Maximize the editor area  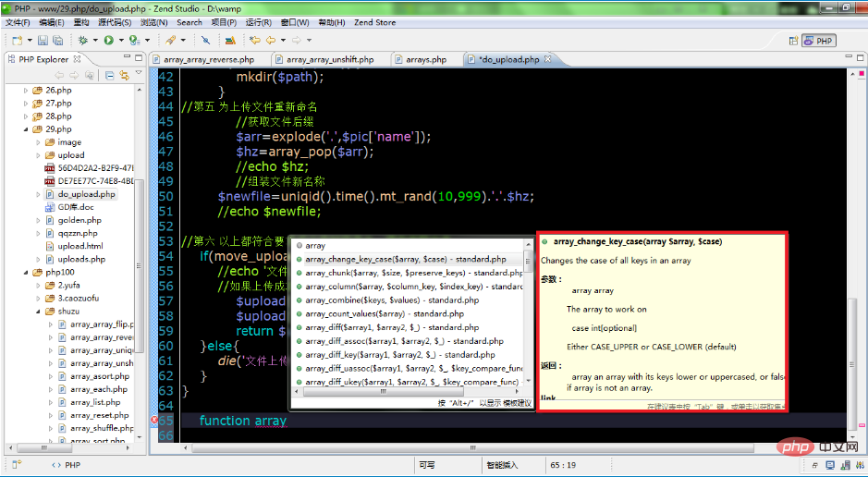[x=861, y=57]
